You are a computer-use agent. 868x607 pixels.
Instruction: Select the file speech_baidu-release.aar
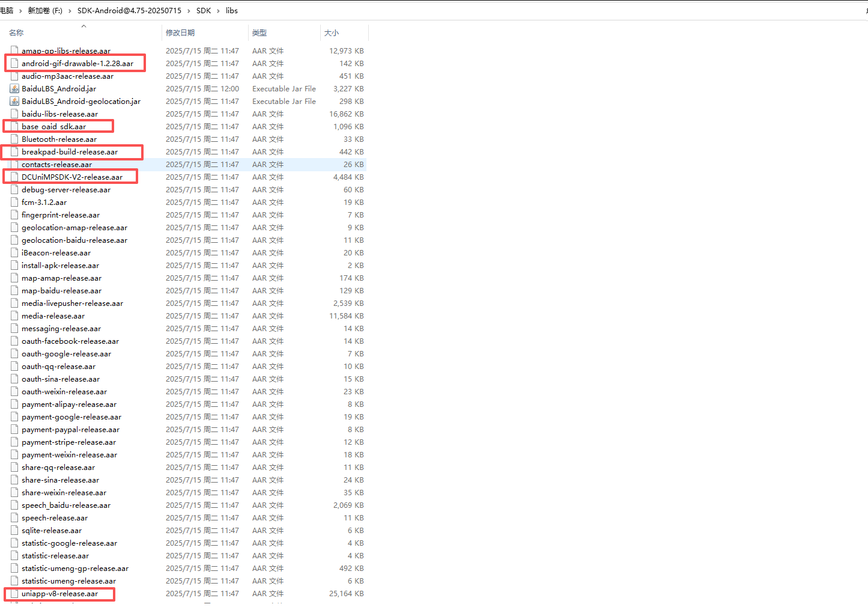66,505
